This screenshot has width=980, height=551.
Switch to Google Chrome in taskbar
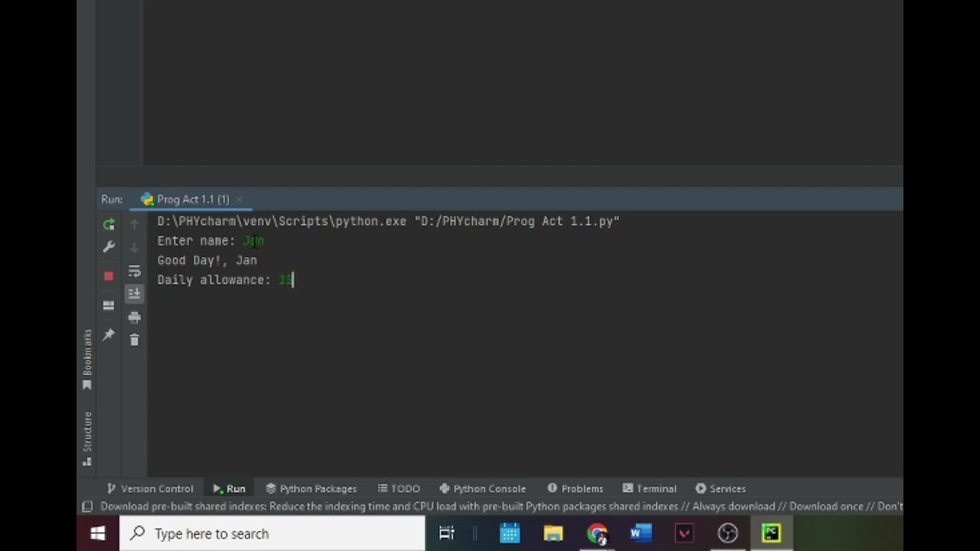click(x=597, y=533)
